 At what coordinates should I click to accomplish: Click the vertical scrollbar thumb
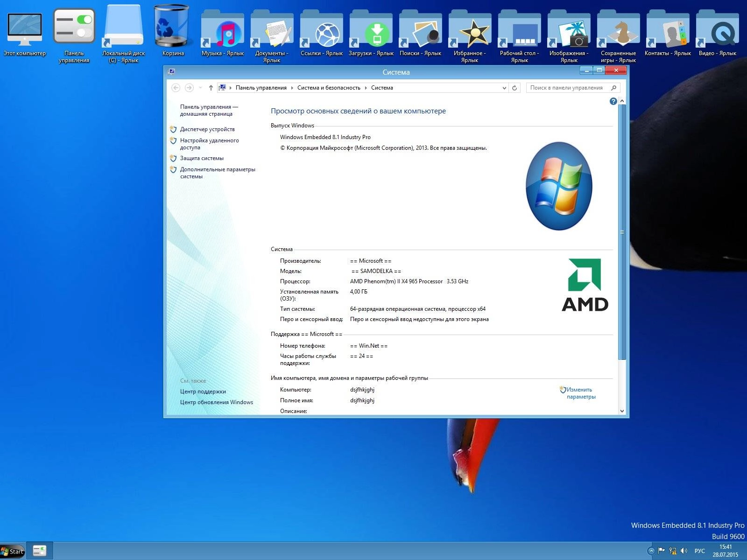(622, 232)
